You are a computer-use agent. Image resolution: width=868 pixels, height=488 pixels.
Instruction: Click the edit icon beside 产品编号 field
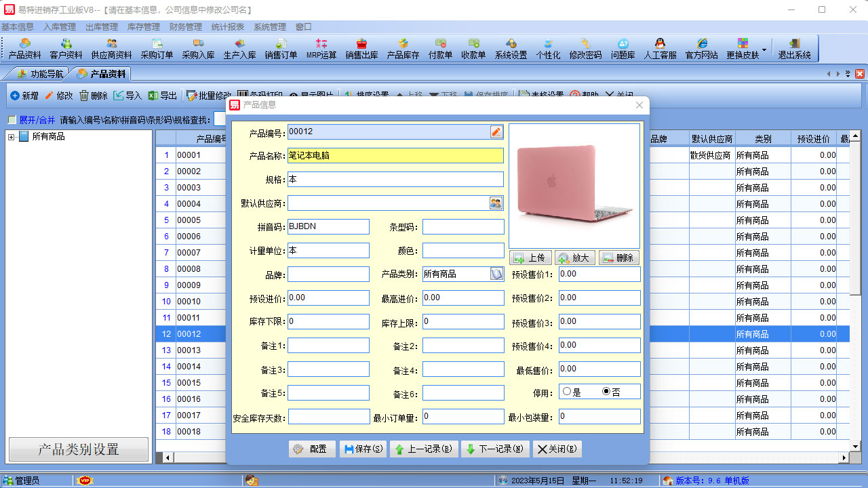pos(496,132)
